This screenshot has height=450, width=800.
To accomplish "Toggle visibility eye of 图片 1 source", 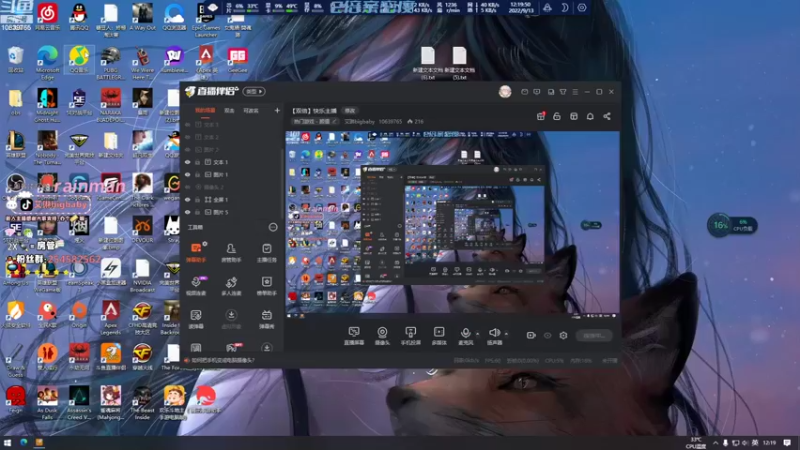I will [188, 174].
